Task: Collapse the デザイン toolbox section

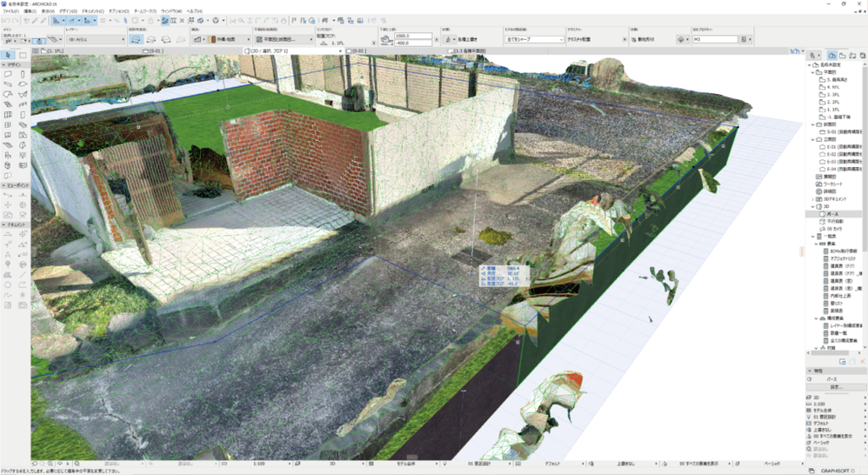Action: point(4,65)
